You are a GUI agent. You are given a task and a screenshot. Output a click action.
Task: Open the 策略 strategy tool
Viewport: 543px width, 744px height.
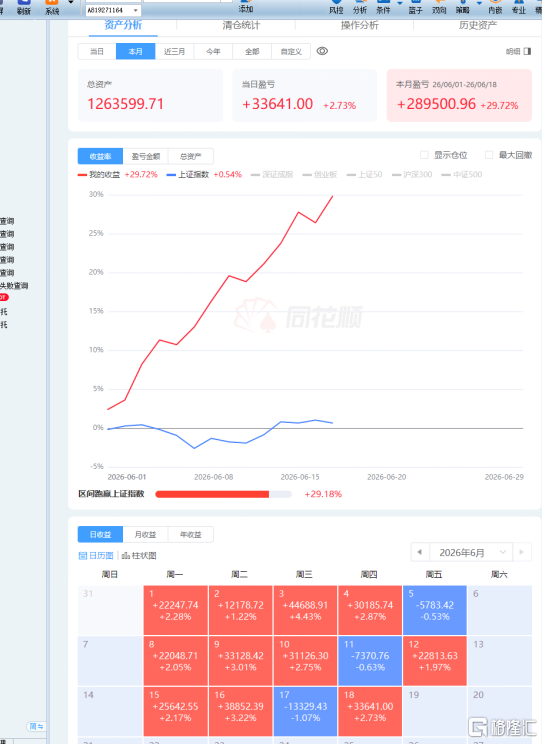(463, 7)
